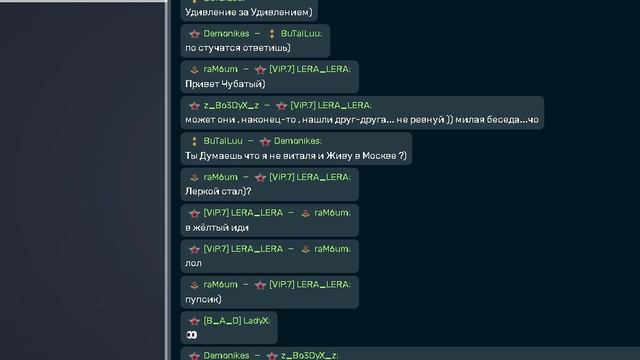Open sender z_Bo3DyX_z in 'милая беседа' message

tap(231, 105)
